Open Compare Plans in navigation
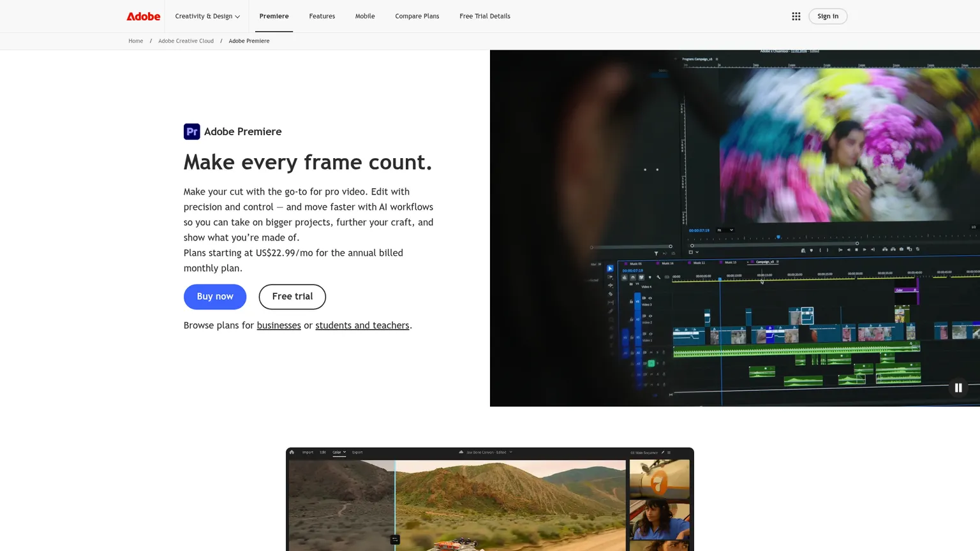Screen dimensions: 980x551 click(417, 17)
